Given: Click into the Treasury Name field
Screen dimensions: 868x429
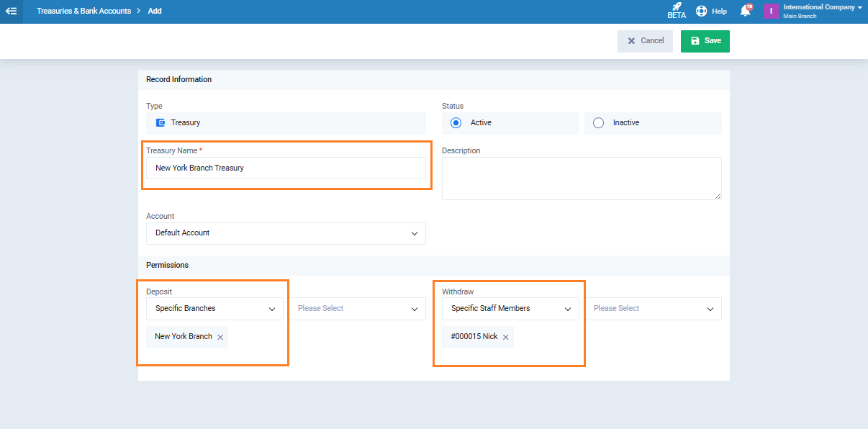Looking at the screenshot, I should tap(286, 168).
